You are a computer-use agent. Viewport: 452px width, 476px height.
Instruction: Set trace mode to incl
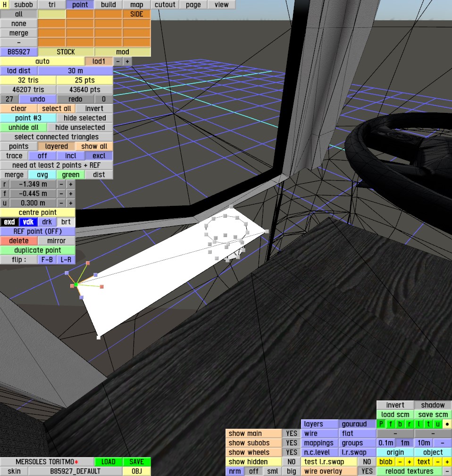coord(71,156)
